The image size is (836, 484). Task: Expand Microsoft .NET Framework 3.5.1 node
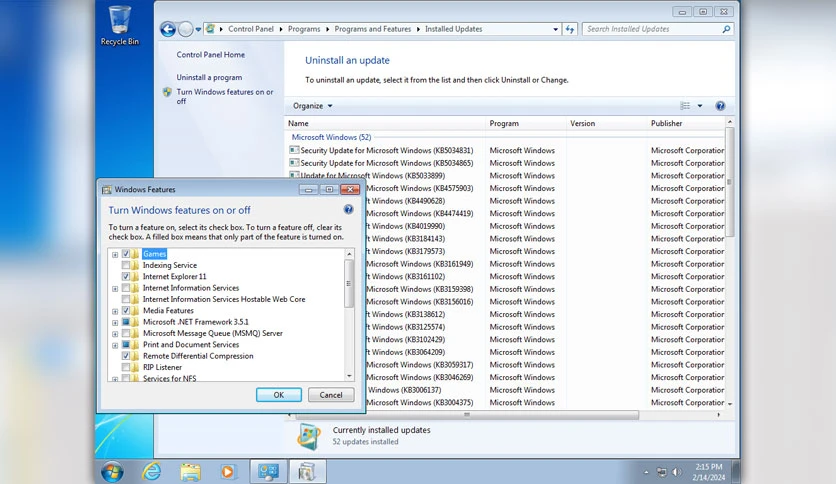[115, 322]
